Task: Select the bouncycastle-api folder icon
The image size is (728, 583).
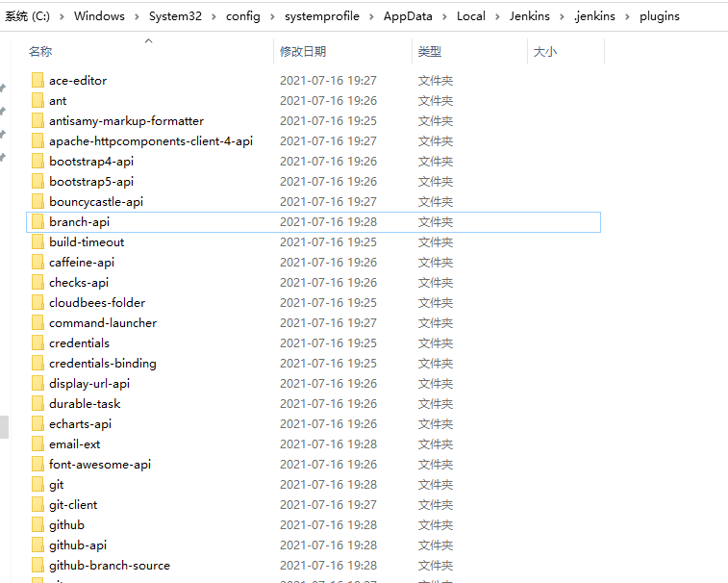Action: pos(38,202)
